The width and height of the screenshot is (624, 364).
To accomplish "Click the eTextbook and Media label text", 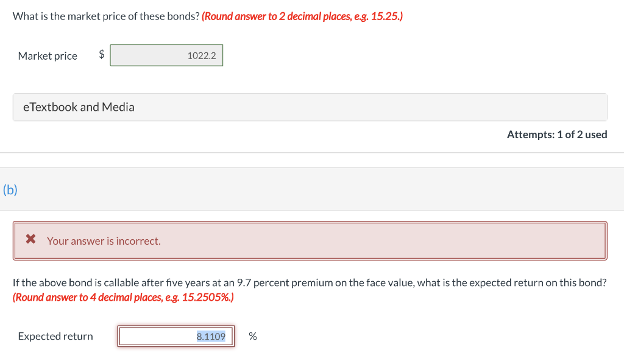I will [x=79, y=107].
